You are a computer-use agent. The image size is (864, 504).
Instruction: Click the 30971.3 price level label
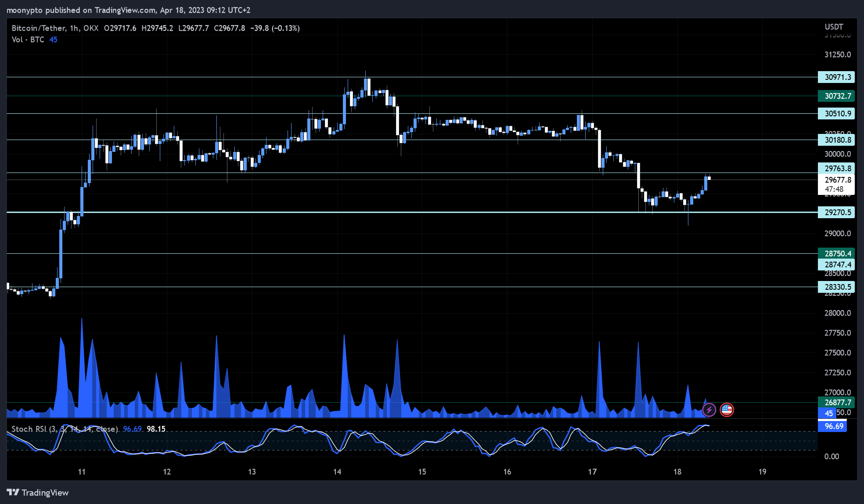click(836, 77)
